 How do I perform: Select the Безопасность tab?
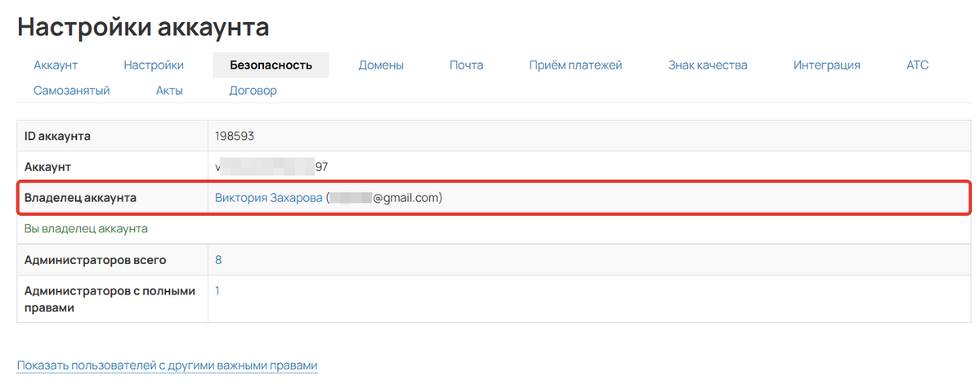271,65
